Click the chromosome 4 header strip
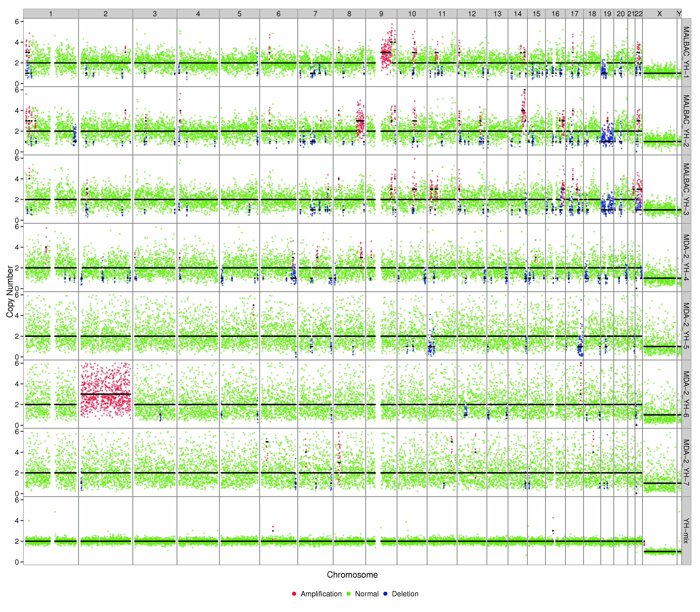700x612 pixels. [198, 14]
